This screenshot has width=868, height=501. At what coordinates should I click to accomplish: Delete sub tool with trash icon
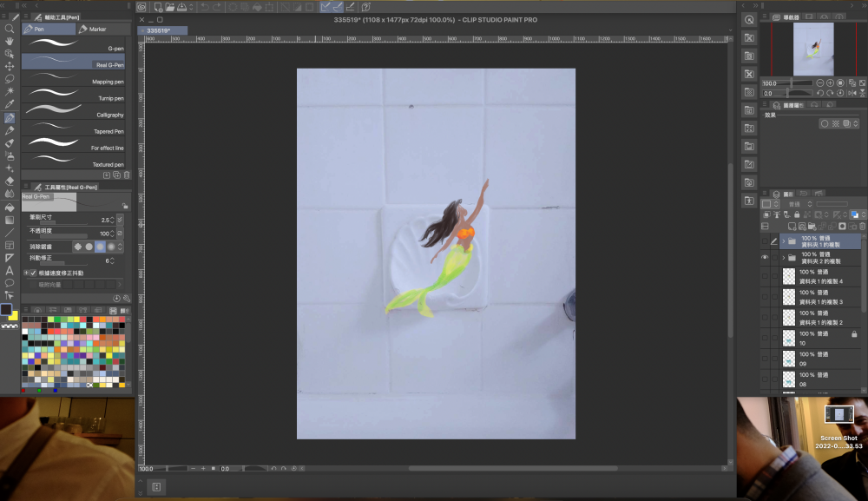click(127, 175)
